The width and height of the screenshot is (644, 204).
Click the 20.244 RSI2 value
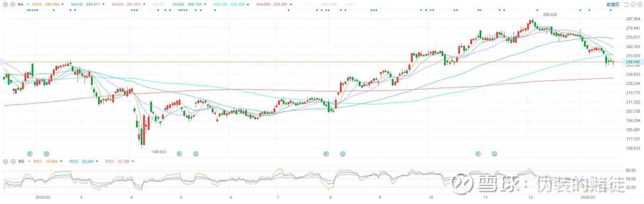(87, 161)
